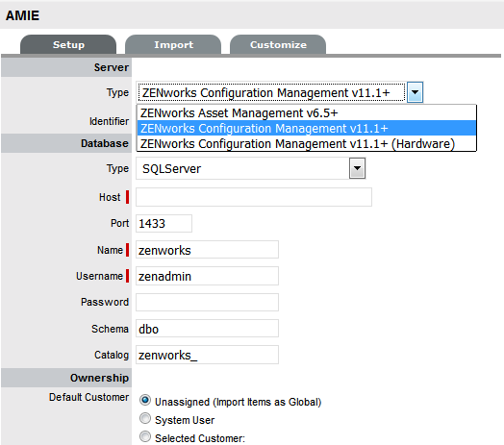This screenshot has height=445, width=504.
Task: Choose the Selected Customer radio option
Action: tap(145, 436)
